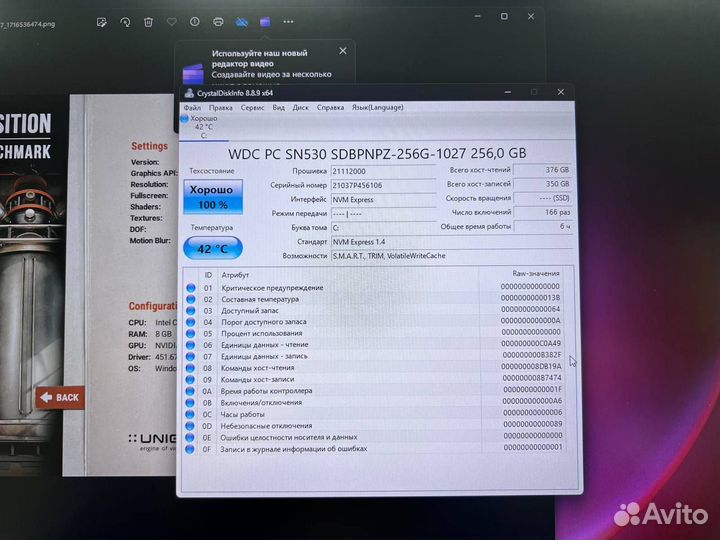This screenshot has width=720, height=540.
Task: Click status circle of Команды хост-чтения row
Action: 190,368
